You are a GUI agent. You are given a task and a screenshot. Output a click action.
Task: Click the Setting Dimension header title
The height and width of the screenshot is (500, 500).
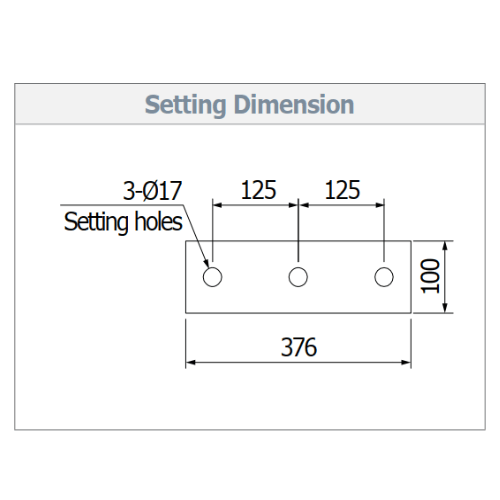pos(249,105)
